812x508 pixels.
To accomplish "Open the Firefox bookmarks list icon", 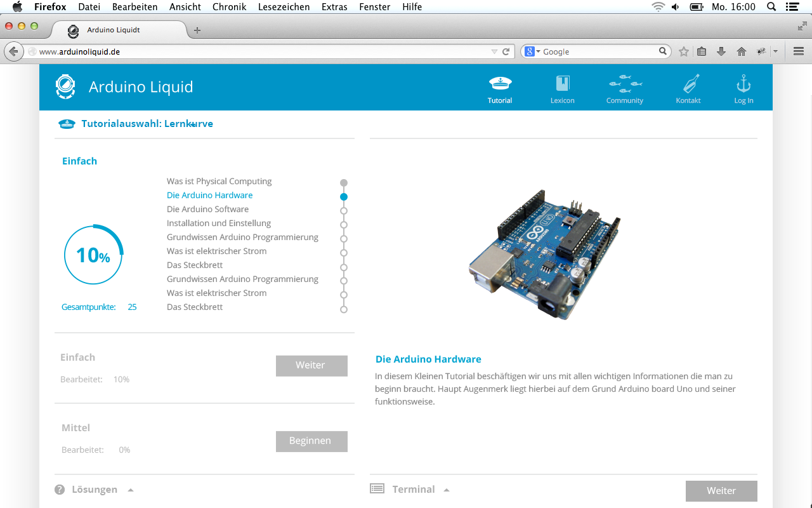I will [x=702, y=51].
